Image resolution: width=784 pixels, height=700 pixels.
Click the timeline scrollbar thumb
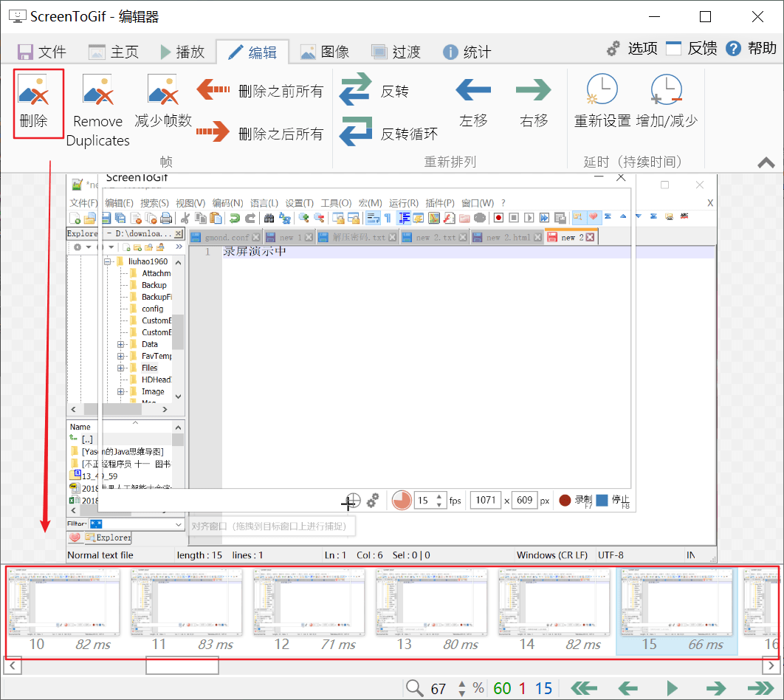pos(182,665)
